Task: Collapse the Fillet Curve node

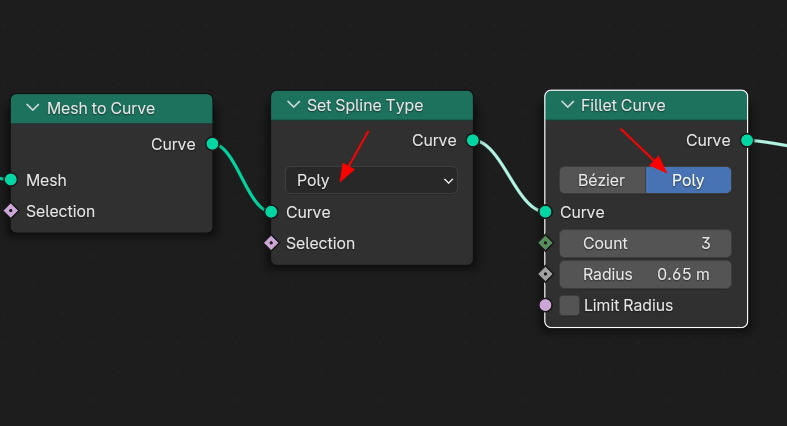Action: 567,105
